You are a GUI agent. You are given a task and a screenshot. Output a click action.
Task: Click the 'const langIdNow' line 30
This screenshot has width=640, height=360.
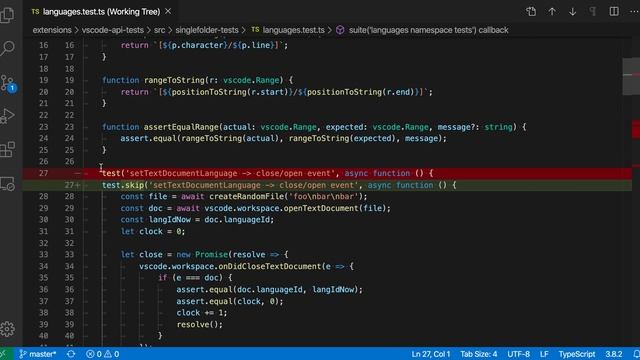pos(197,220)
